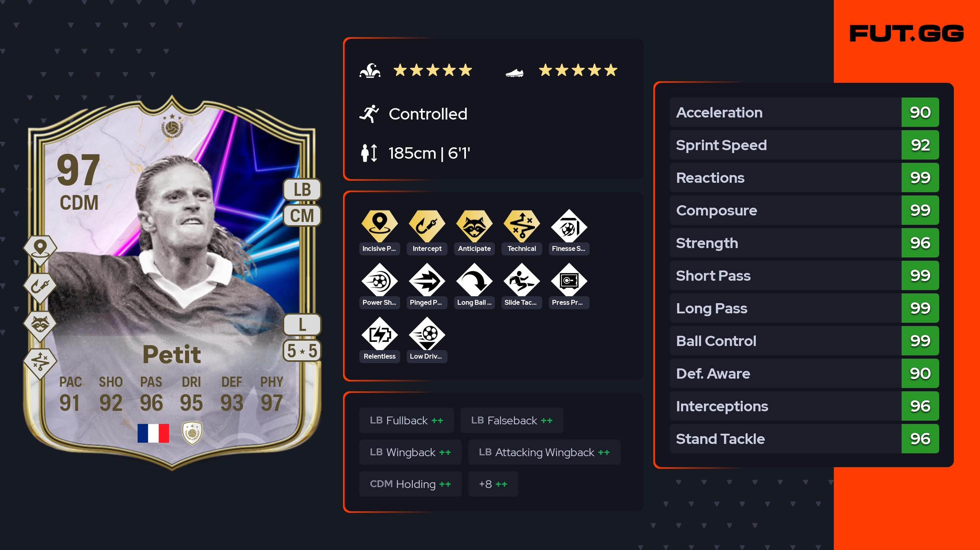Click the Acceleration stat row

[x=804, y=112]
